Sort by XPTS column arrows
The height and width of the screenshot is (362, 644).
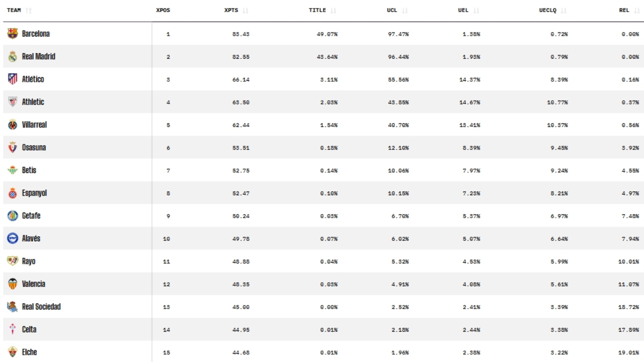245,10
